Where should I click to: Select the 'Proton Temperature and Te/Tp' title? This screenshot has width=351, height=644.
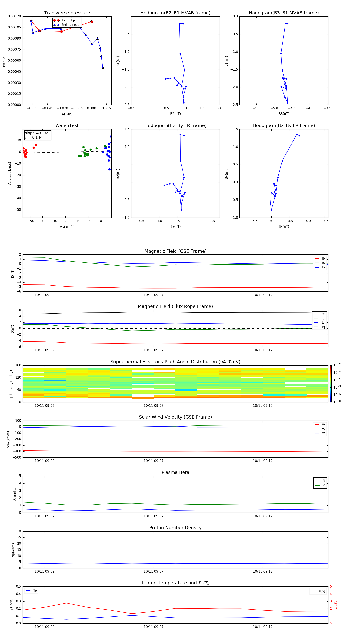click(x=175, y=583)
